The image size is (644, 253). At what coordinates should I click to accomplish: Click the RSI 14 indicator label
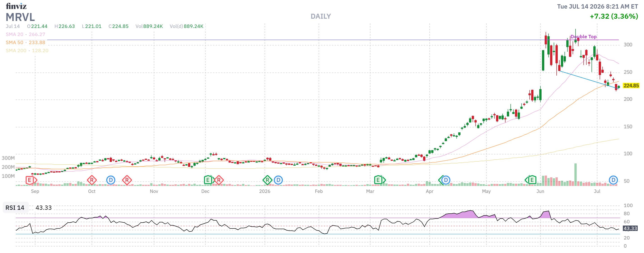click(x=15, y=208)
